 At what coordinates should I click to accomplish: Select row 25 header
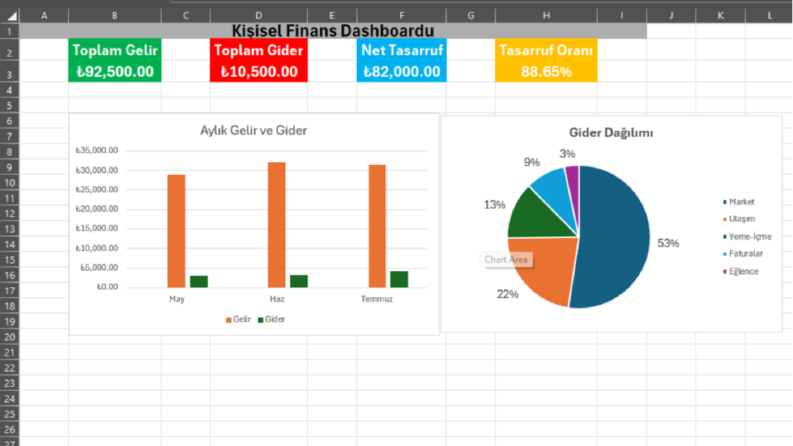click(10, 414)
